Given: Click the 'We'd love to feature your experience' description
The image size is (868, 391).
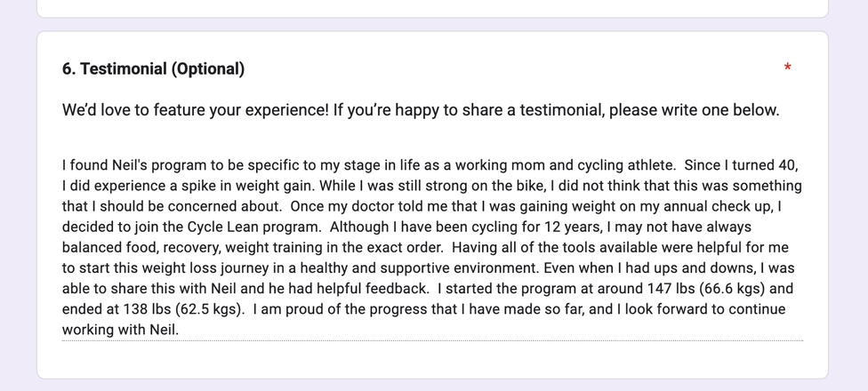Looking at the screenshot, I should [420, 110].
